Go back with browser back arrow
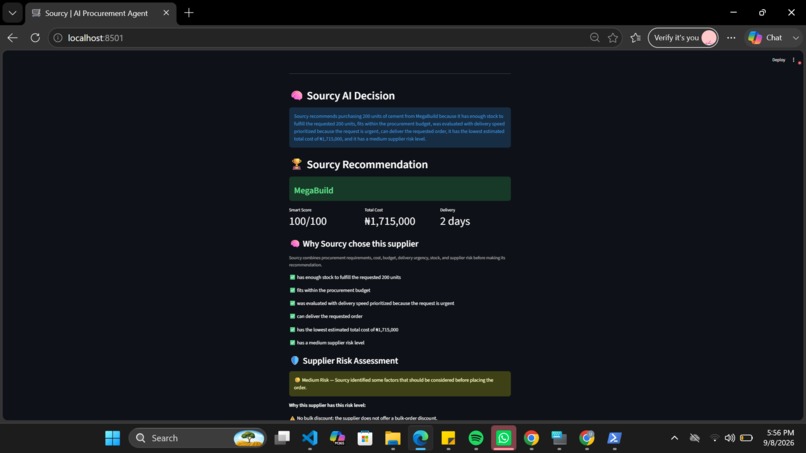 12,38
